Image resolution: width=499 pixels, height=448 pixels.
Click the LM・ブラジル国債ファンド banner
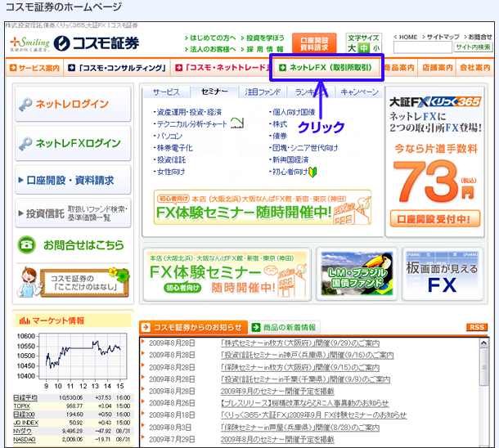point(357,273)
